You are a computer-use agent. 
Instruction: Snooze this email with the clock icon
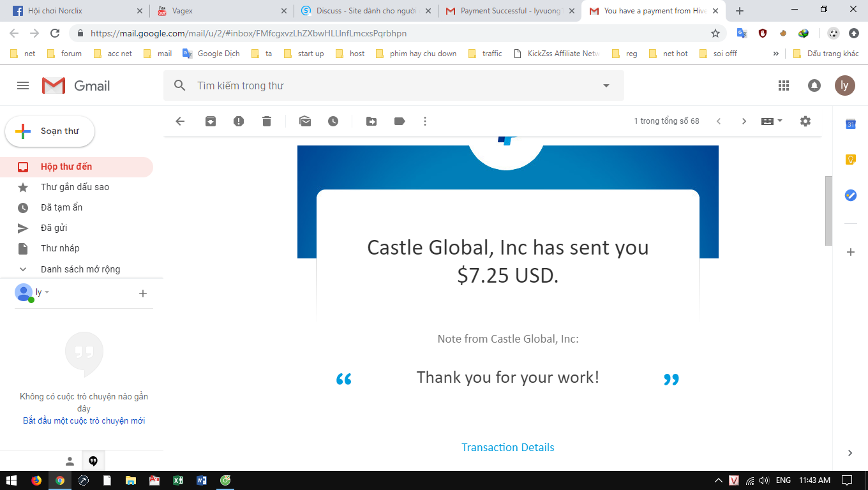pos(333,121)
